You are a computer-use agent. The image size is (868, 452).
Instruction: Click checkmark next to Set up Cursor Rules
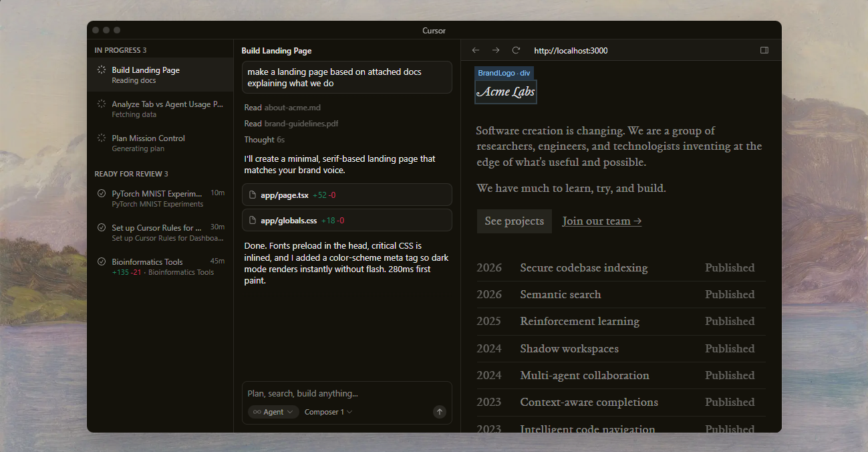tap(102, 227)
